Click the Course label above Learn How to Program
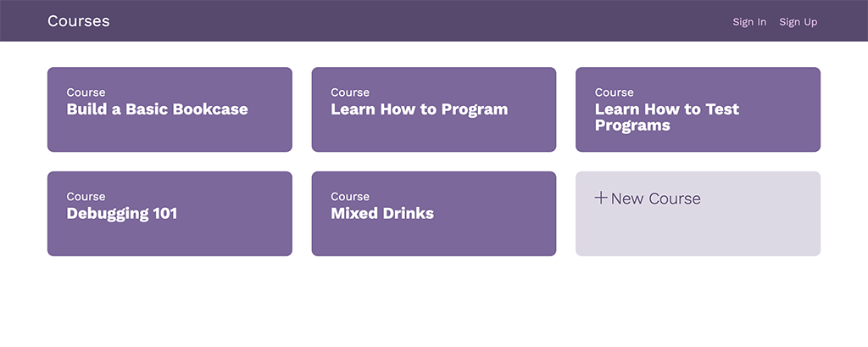Screen dimensions: 868x347 pos(350,92)
